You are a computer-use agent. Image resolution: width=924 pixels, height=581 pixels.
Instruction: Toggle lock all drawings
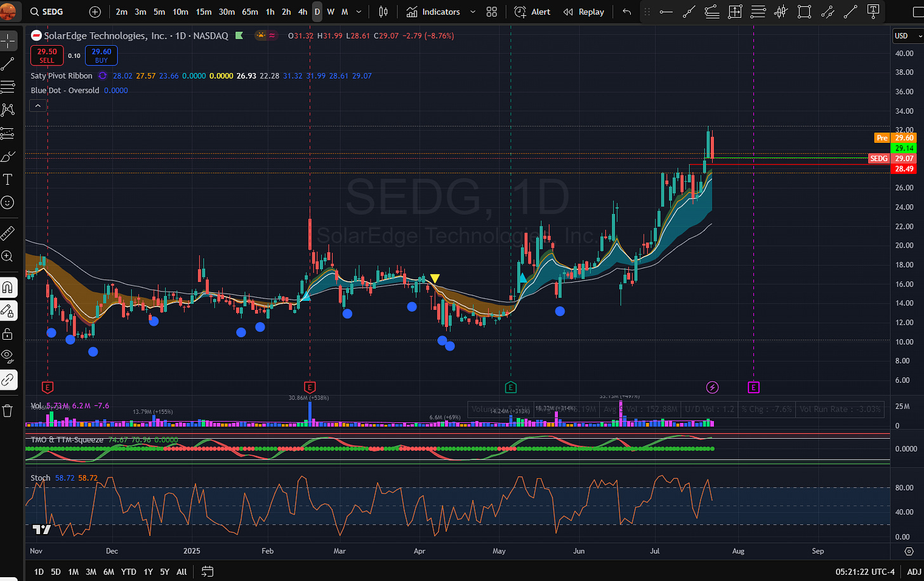point(8,333)
